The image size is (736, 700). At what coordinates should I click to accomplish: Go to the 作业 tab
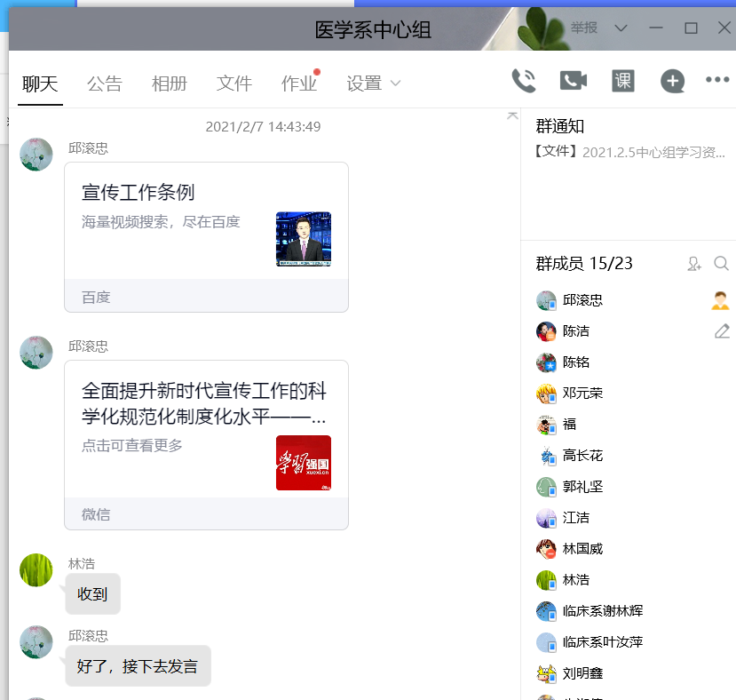tap(299, 84)
